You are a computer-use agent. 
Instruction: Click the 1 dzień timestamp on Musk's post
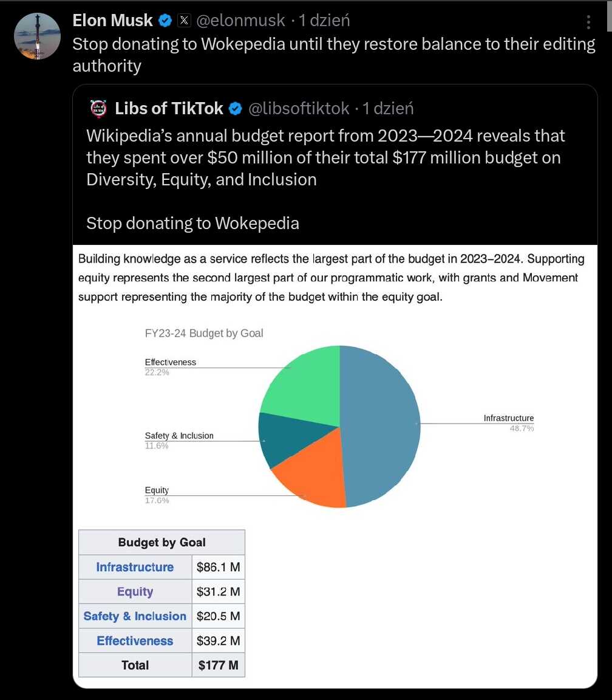[324, 21]
